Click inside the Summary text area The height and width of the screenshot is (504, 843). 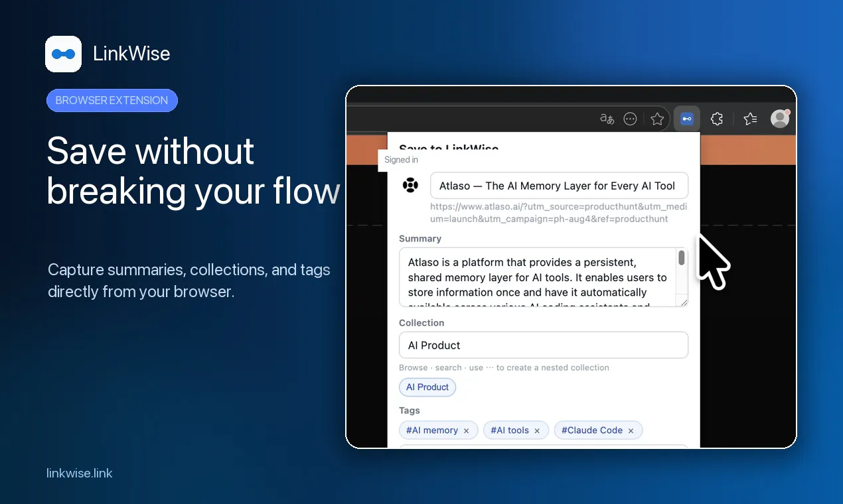(x=544, y=277)
